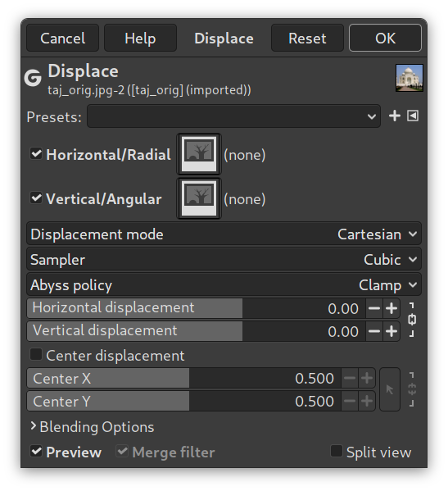
Task: Increase Vertical displacement with plus
Action: coord(391,331)
